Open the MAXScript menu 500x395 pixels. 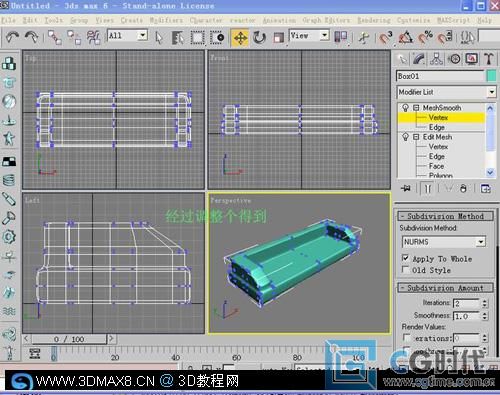453,20
